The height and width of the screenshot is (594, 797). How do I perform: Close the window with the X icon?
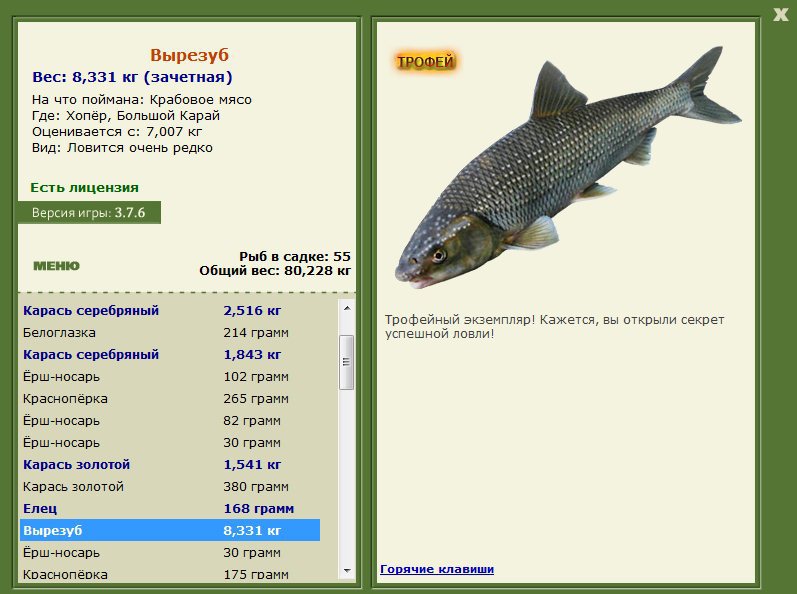point(781,14)
